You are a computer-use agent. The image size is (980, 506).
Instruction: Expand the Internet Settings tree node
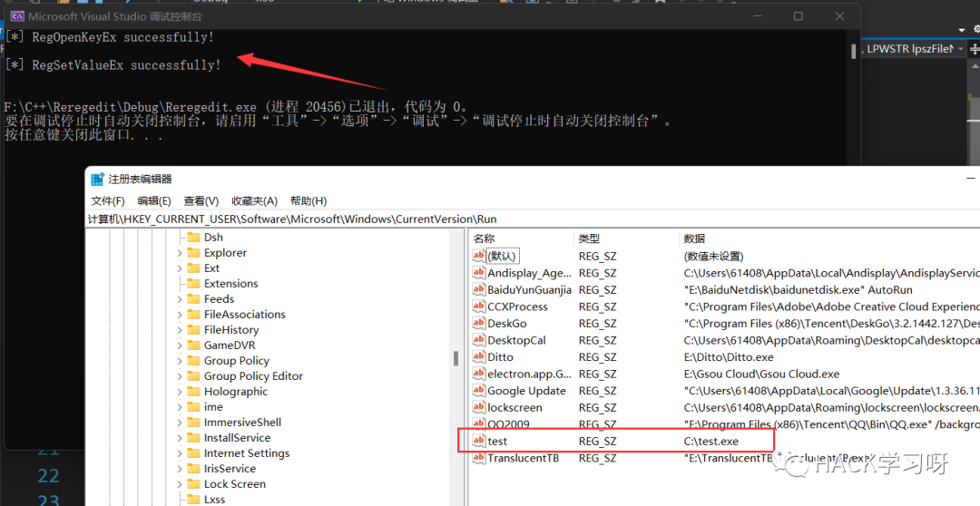click(x=180, y=453)
